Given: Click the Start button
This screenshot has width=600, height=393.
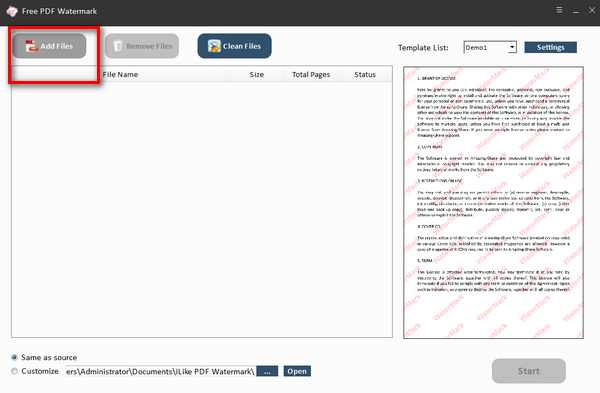Looking at the screenshot, I should point(528,371).
